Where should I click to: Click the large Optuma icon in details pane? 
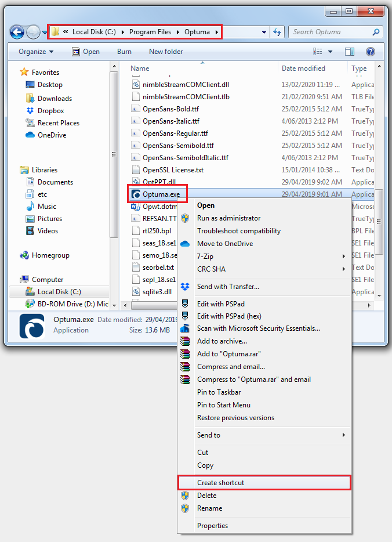pos(32,326)
